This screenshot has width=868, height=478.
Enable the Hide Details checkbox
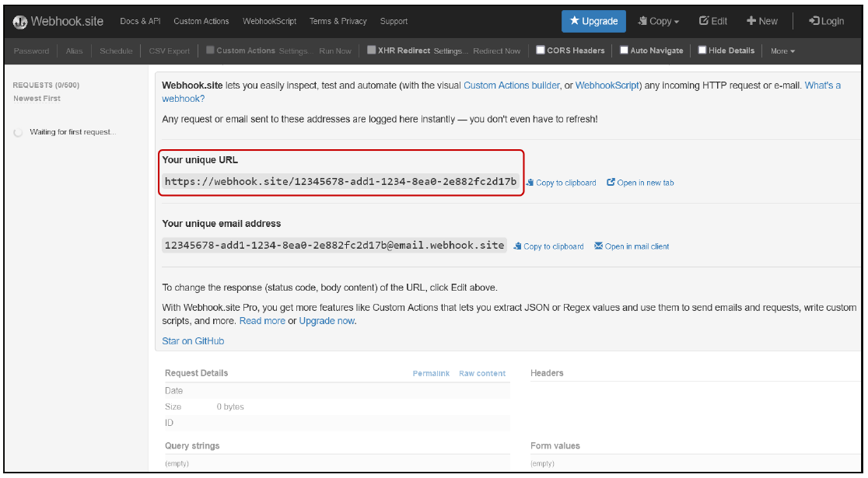point(702,50)
